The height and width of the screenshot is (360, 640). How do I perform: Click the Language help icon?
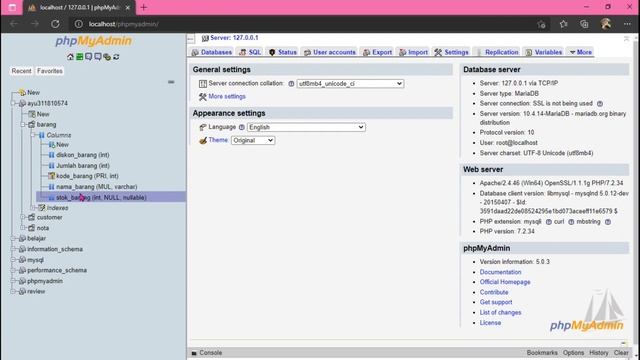242,127
